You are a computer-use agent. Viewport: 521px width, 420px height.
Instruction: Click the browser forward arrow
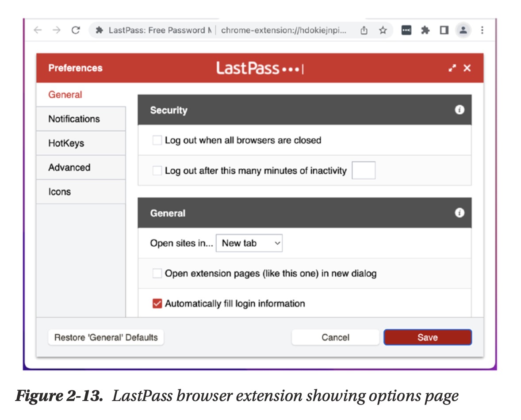pyautogui.click(x=57, y=30)
